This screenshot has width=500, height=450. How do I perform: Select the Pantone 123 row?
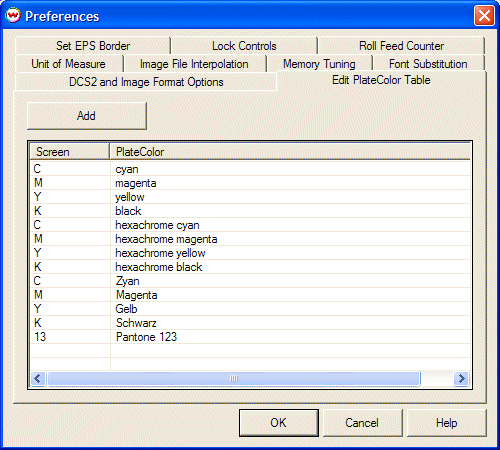pos(250,337)
